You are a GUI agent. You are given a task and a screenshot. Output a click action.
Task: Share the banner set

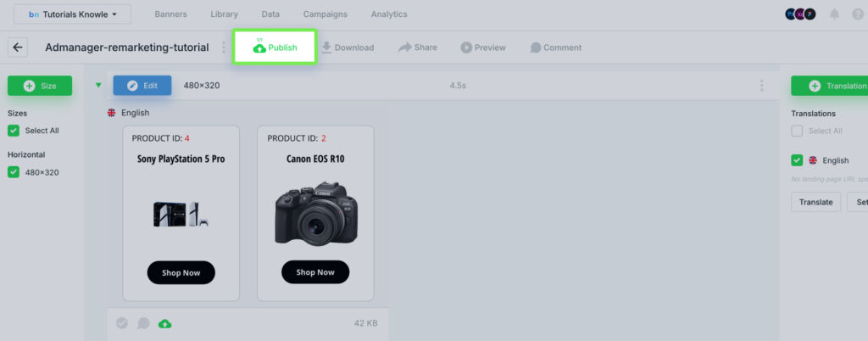coord(417,48)
